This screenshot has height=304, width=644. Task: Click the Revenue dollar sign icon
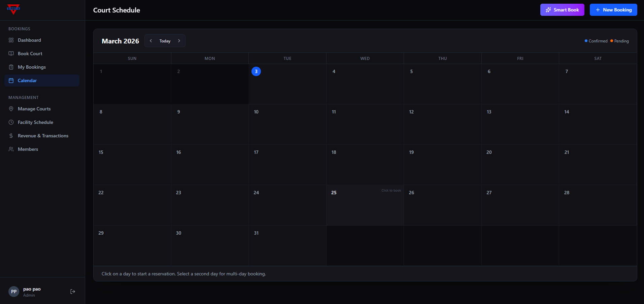click(11, 136)
